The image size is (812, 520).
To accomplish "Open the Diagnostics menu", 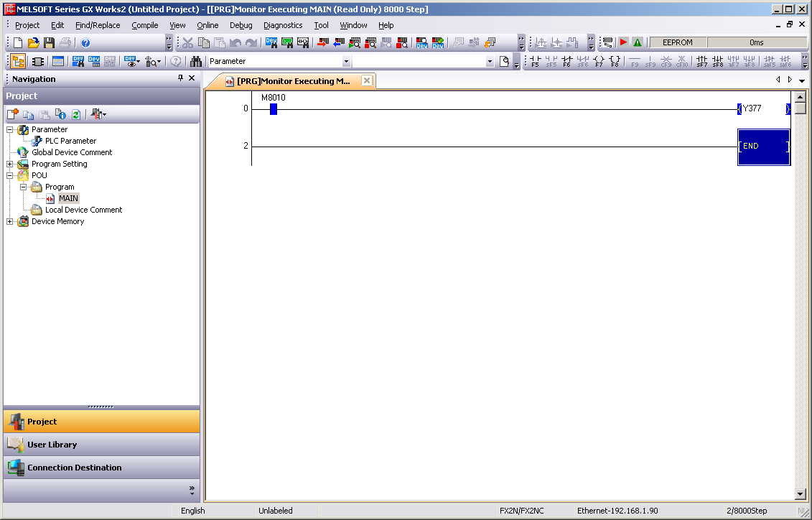I will click(283, 25).
